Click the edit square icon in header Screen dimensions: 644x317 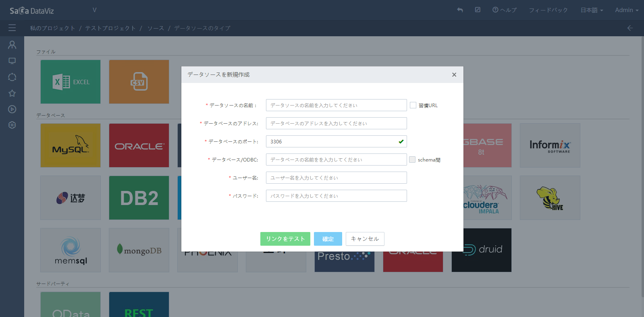point(478,10)
